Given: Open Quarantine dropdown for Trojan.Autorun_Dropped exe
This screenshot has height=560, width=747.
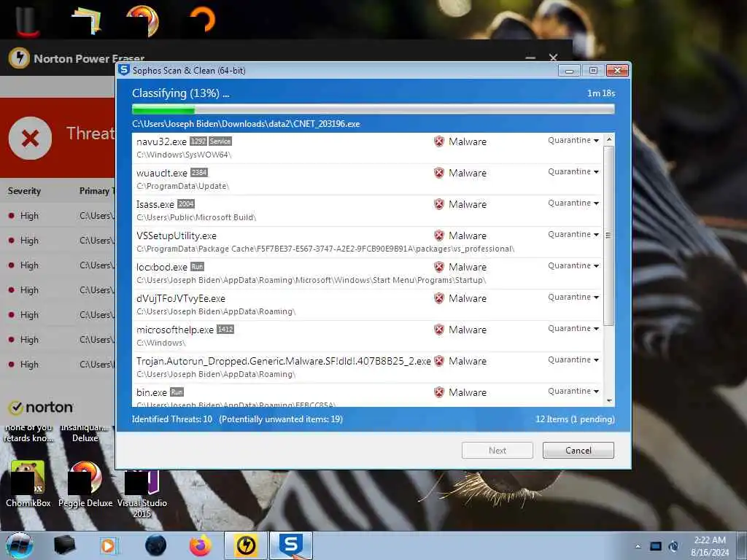Looking at the screenshot, I should coord(573,360).
